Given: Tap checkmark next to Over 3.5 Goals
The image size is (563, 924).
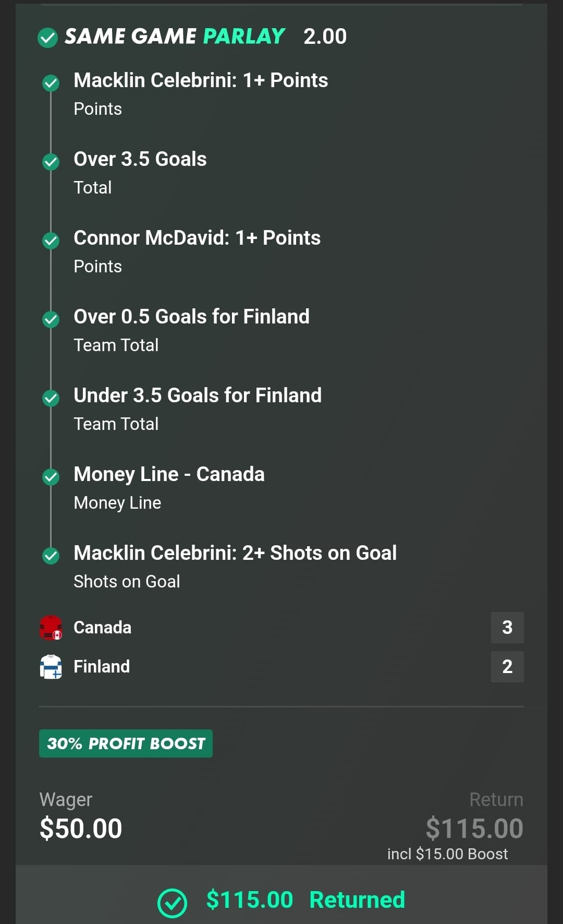Looking at the screenshot, I should tap(51, 162).
